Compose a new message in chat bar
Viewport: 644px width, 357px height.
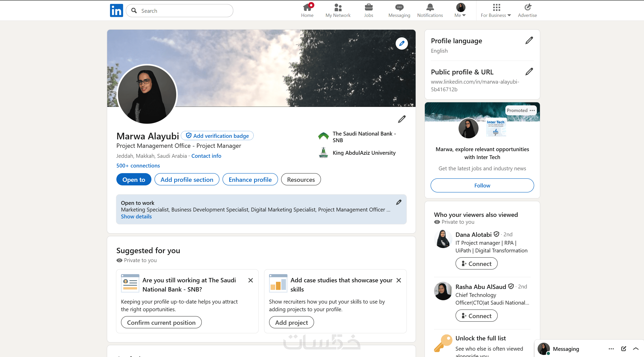(624, 349)
